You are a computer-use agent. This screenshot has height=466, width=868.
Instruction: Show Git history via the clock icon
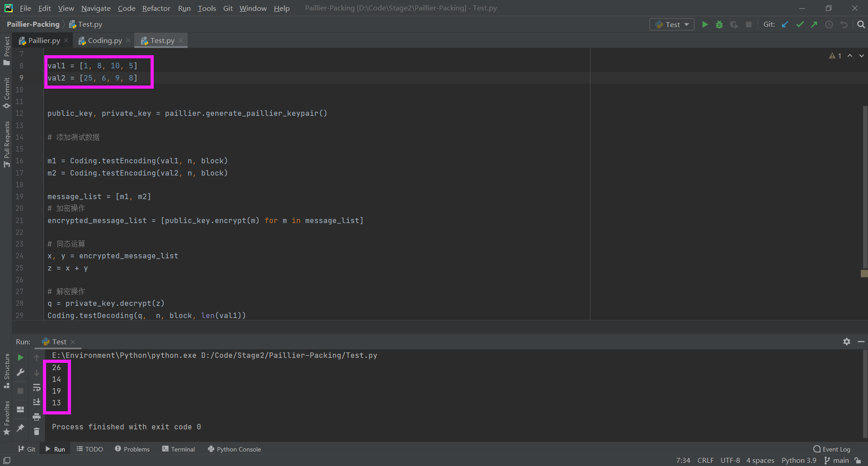point(829,24)
